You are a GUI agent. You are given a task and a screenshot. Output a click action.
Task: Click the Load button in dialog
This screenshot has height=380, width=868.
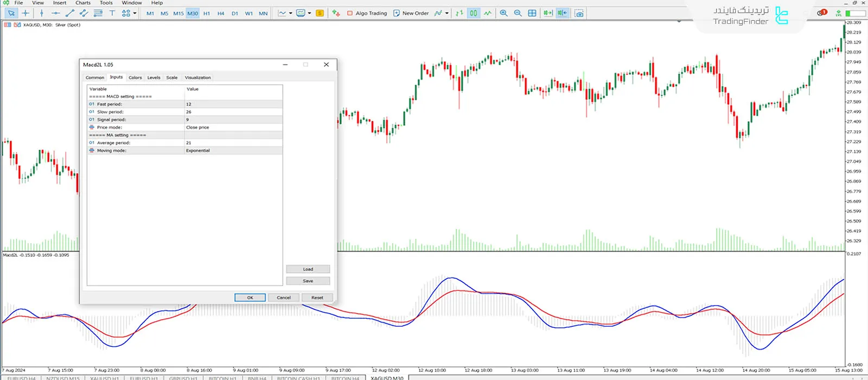[308, 269]
